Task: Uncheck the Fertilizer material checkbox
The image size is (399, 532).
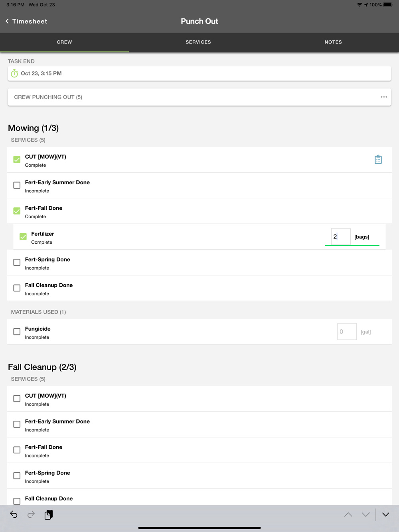Action: pos(23,237)
